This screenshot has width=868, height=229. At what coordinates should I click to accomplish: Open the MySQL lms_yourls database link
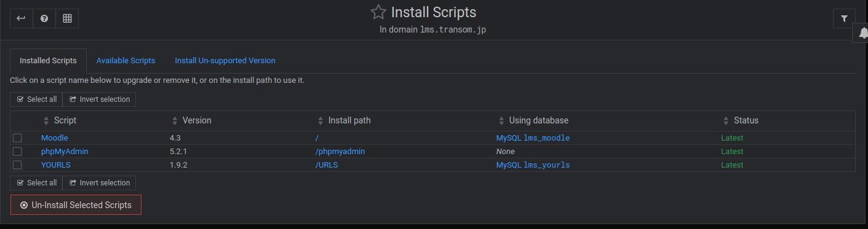click(x=533, y=165)
